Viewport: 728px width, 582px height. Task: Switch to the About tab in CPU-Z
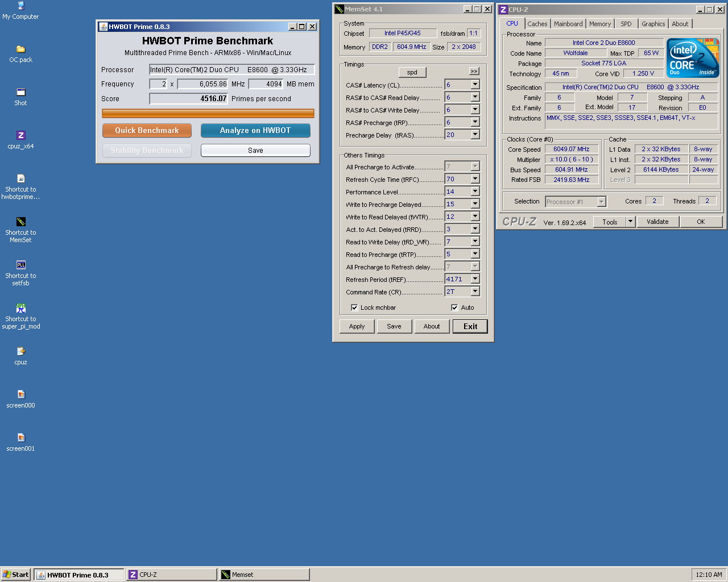point(680,24)
